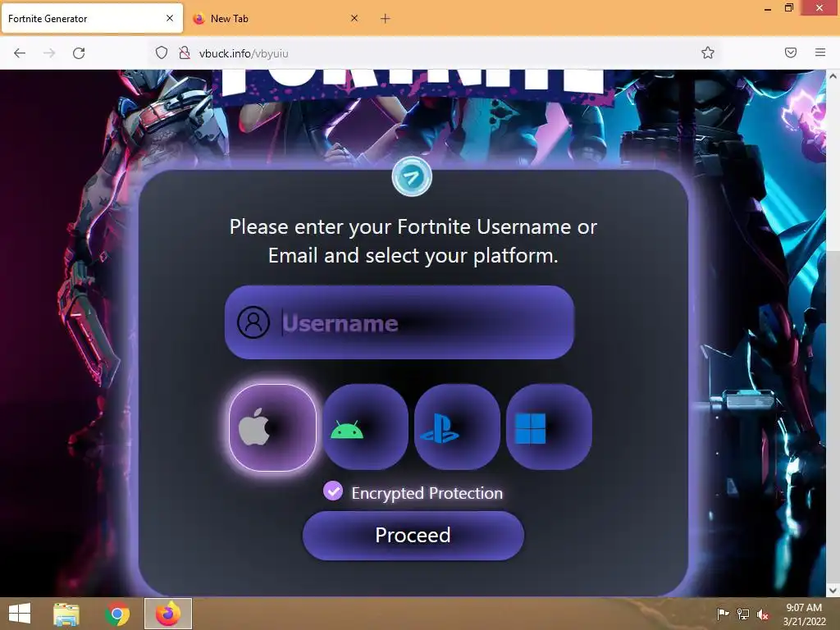Screen dimensions: 840x630
Task: Close the New Tab tab
Action: [x=354, y=18]
